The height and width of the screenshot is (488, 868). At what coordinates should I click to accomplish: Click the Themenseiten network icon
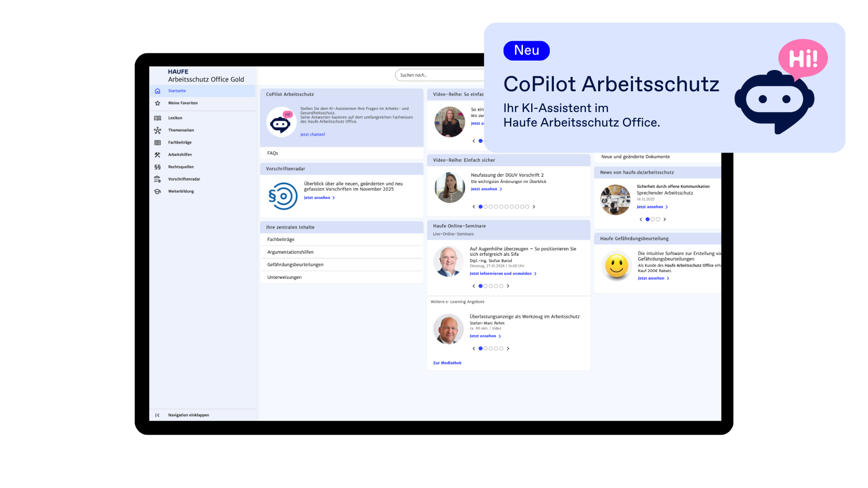pyautogui.click(x=157, y=130)
